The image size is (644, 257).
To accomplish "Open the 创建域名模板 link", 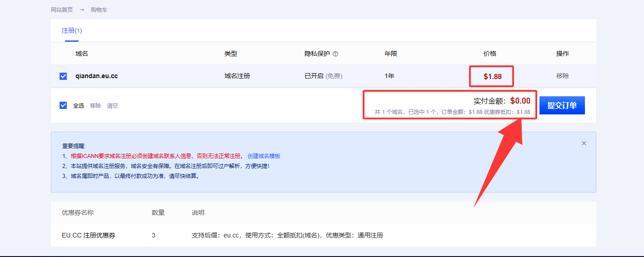I will point(264,156).
